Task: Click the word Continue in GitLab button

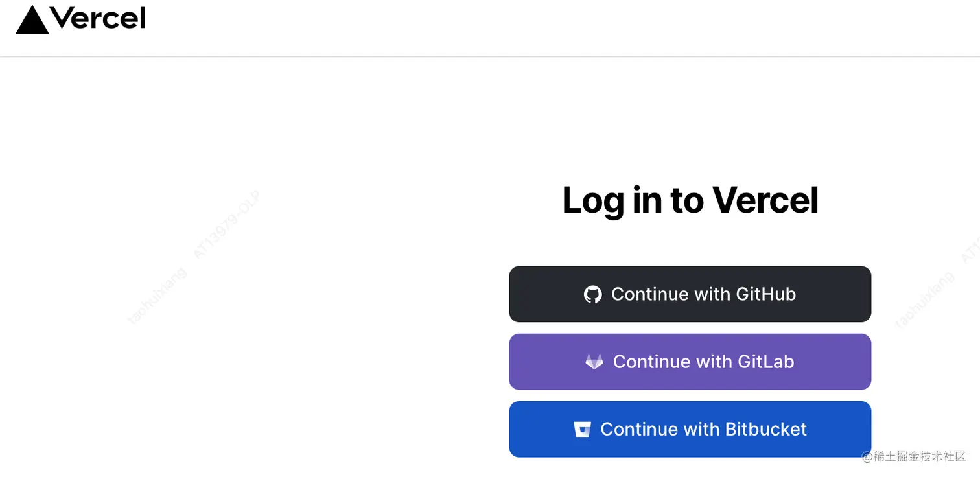Action: coord(651,362)
